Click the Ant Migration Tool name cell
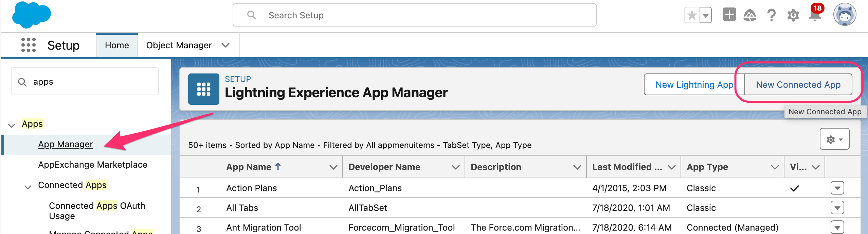Image resolution: width=868 pixels, height=234 pixels. (x=264, y=227)
